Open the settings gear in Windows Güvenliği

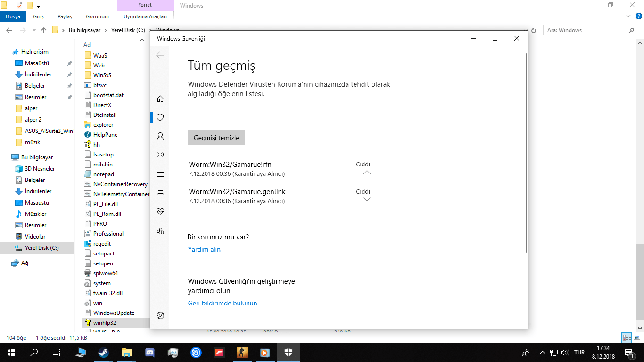tap(160, 315)
